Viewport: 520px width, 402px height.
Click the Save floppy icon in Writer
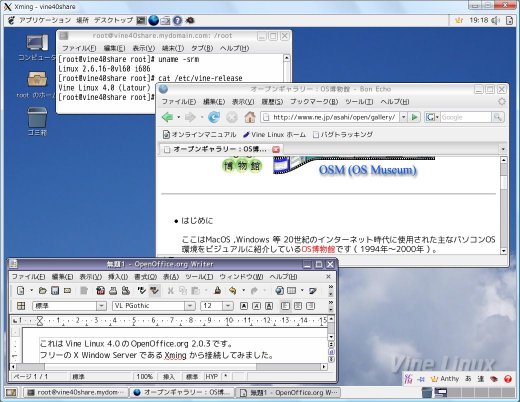point(55,291)
